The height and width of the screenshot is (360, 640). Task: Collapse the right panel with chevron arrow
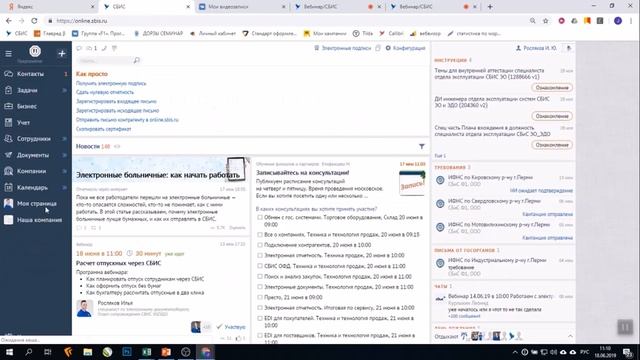click(570, 336)
